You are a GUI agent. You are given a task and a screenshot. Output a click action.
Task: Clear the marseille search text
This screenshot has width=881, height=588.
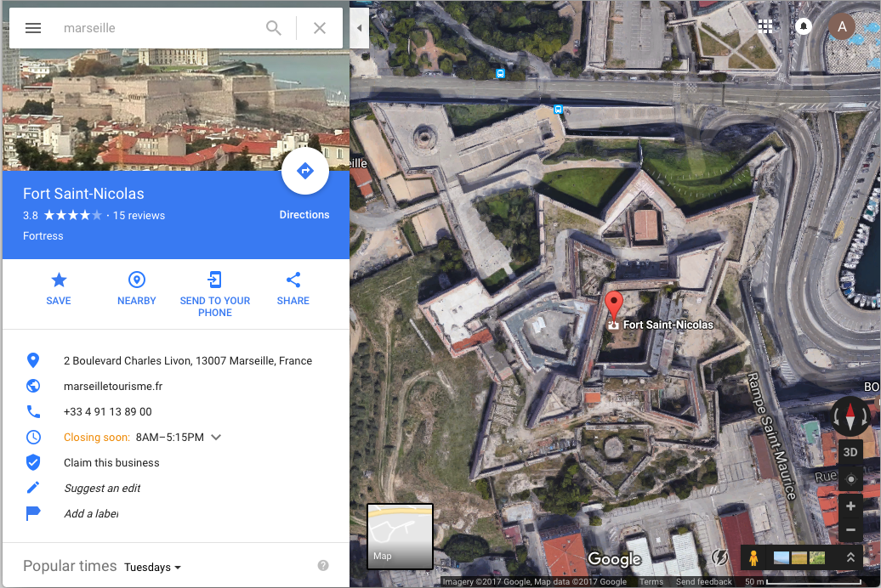click(x=320, y=28)
